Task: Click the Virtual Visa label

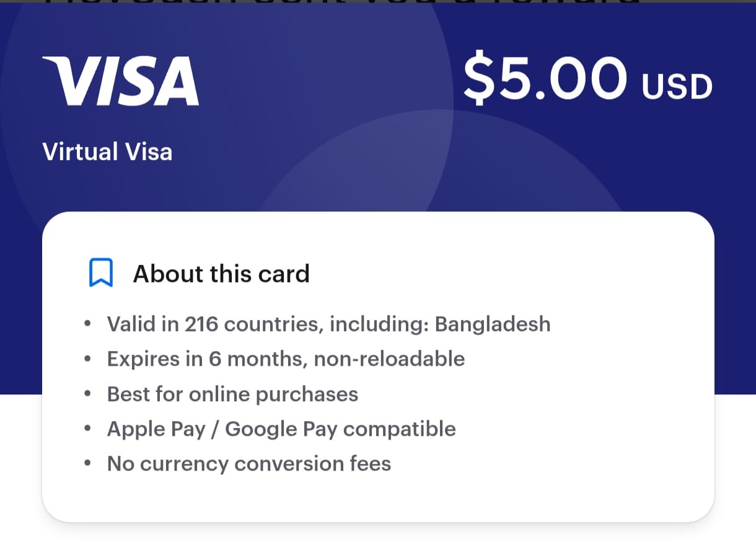Action: click(107, 152)
